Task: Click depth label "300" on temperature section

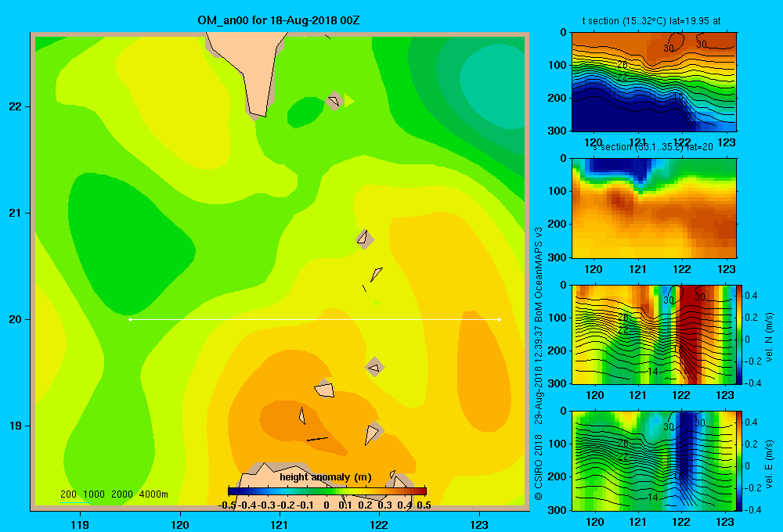Action: click(x=557, y=131)
